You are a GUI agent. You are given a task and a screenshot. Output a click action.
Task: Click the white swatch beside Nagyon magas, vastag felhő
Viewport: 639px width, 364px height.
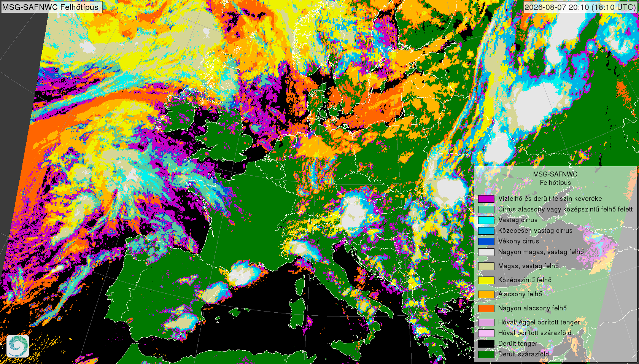coord(486,252)
